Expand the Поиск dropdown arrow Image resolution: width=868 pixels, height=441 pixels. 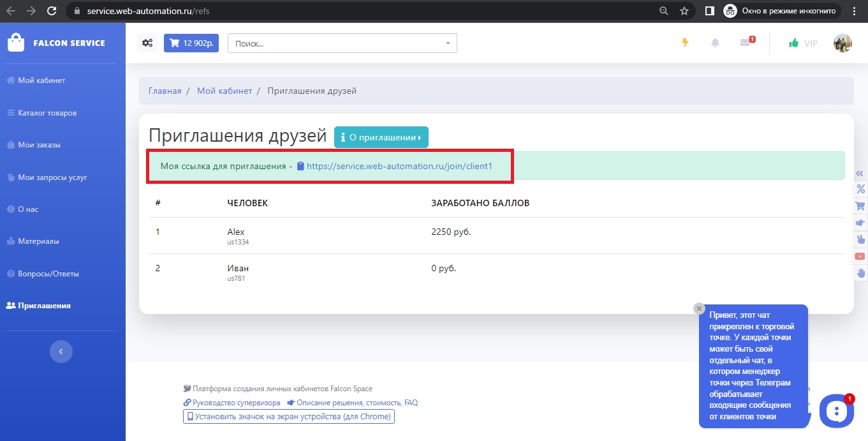pos(448,43)
